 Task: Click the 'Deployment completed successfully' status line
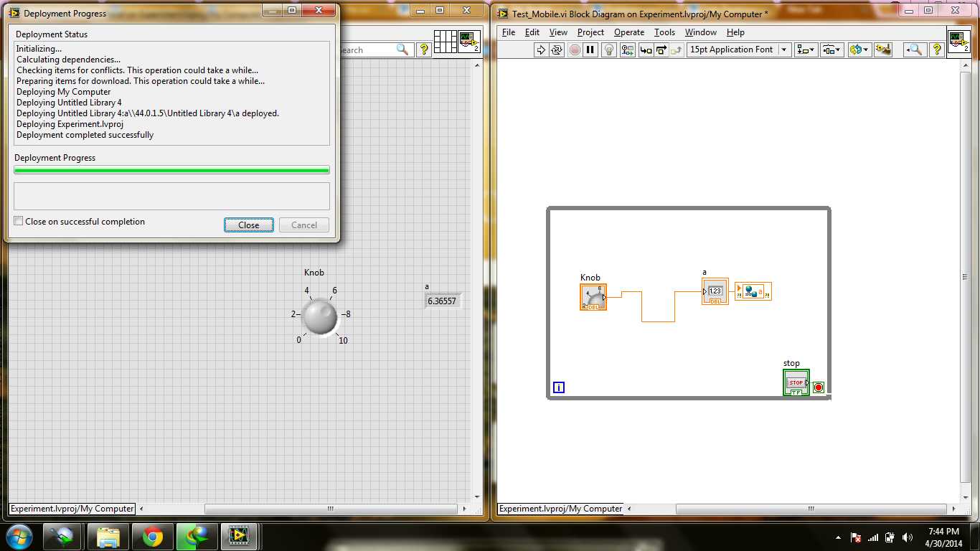[x=85, y=135]
